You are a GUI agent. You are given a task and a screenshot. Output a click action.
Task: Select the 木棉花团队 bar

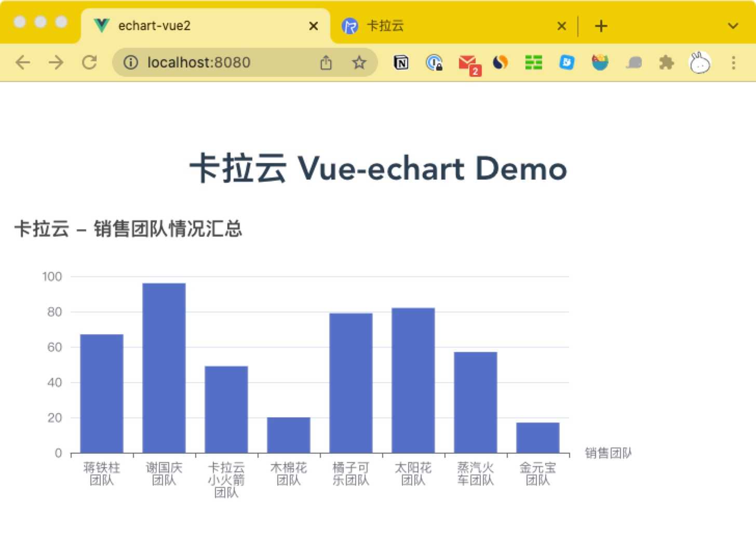(289, 435)
